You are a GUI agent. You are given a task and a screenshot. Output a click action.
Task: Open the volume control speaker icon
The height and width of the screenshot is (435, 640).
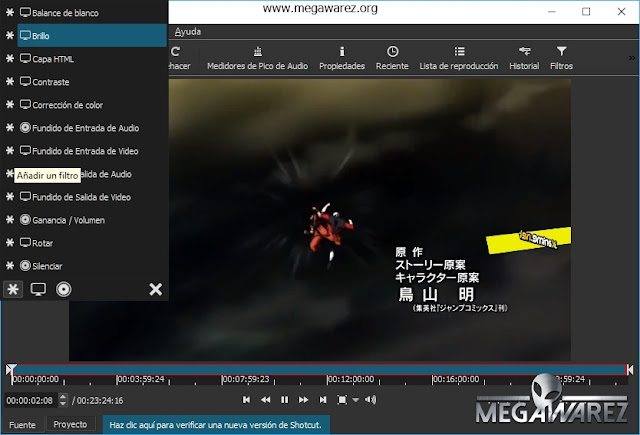click(371, 400)
